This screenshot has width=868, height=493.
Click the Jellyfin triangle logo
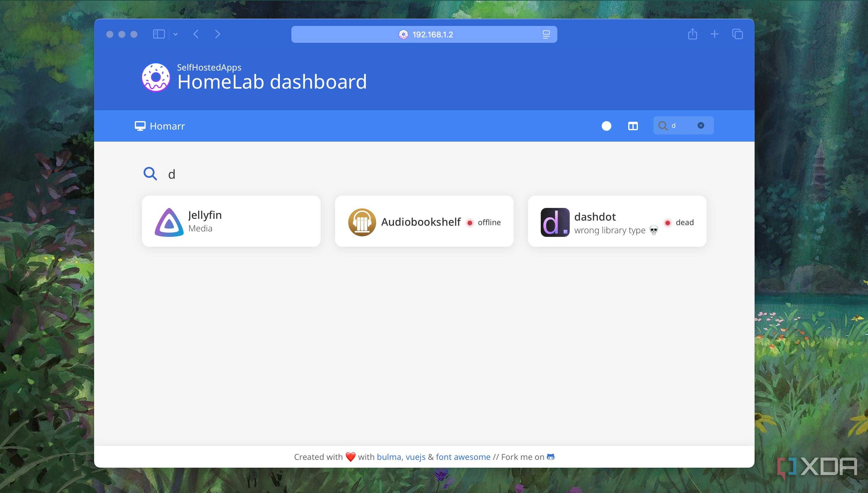[169, 222]
